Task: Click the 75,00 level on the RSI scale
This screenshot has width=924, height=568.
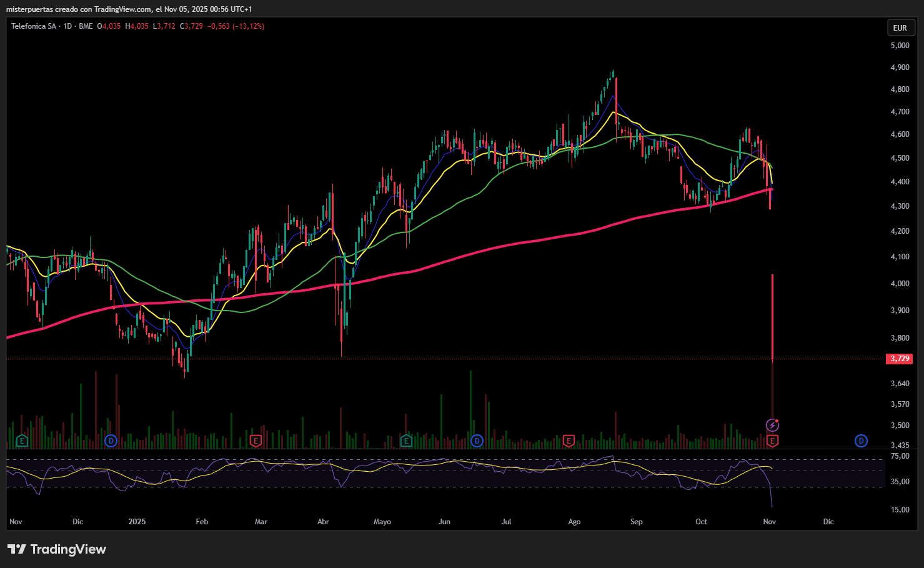Action: 900,456
